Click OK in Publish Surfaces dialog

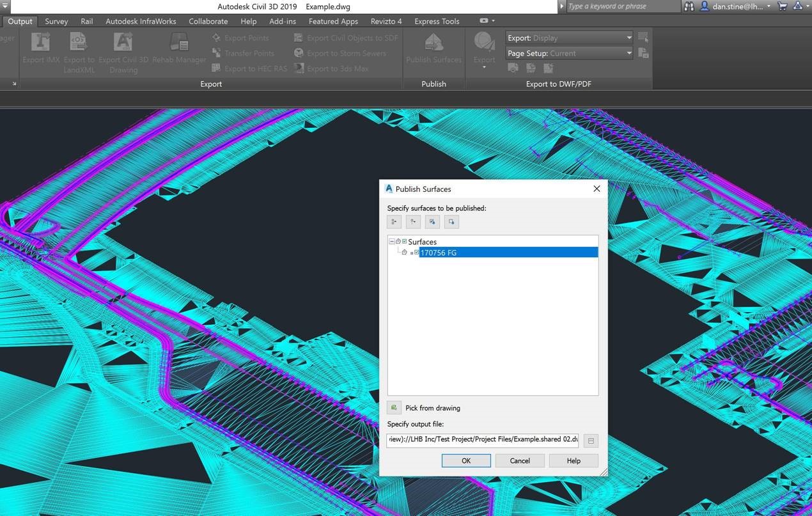tap(466, 460)
